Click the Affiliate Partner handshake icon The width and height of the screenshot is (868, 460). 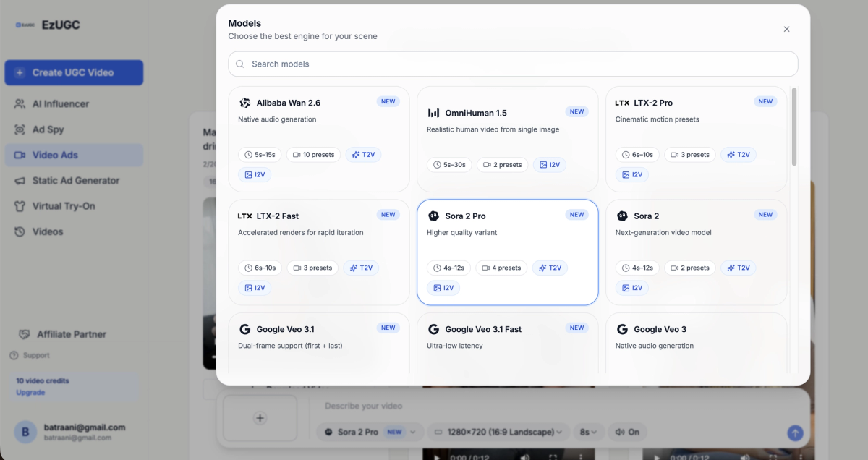(25, 334)
